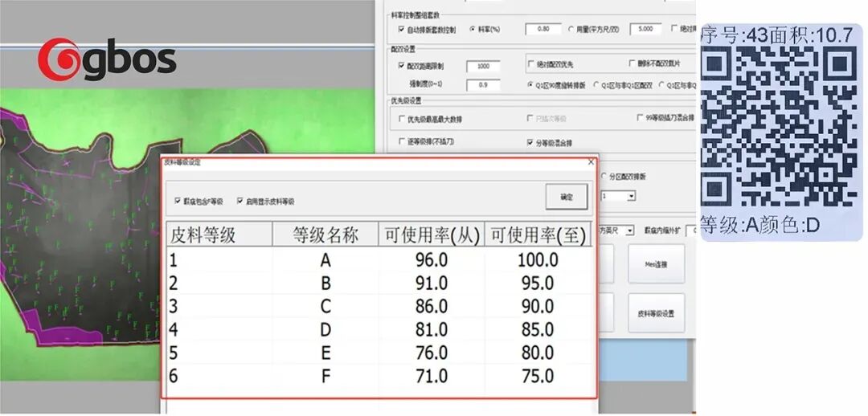The image size is (868, 416).
Task: Click the 76.0 usage-from cell
Action: (x=432, y=353)
